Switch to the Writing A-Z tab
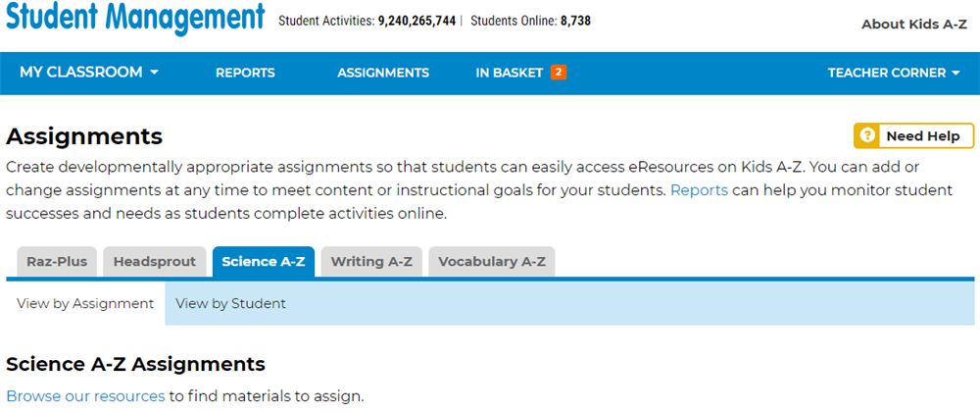This screenshot has width=980, height=412. pos(371,262)
